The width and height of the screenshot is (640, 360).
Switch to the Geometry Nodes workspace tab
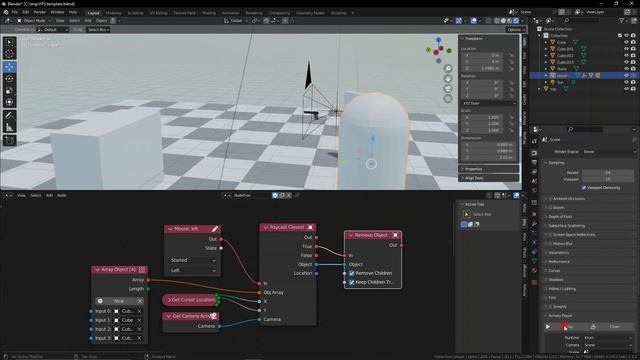click(310, 13)
